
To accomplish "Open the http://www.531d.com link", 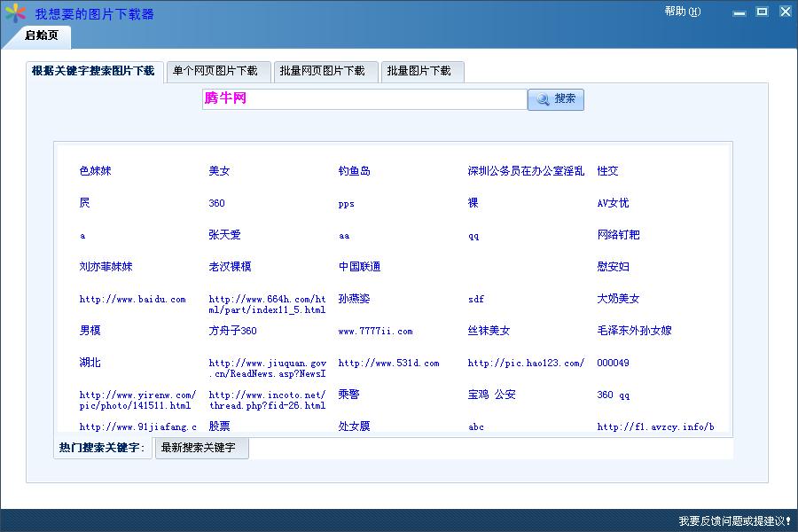I will point(389,363).
